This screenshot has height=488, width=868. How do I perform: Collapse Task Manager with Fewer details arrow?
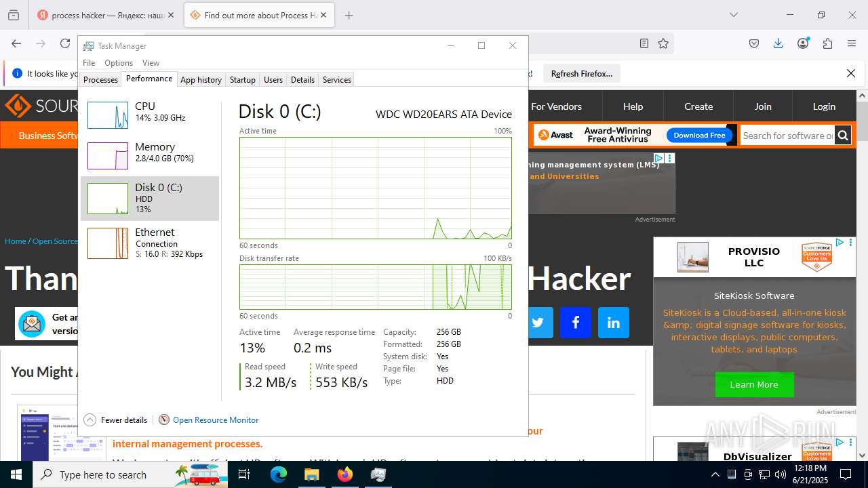[x=90, y=420]
